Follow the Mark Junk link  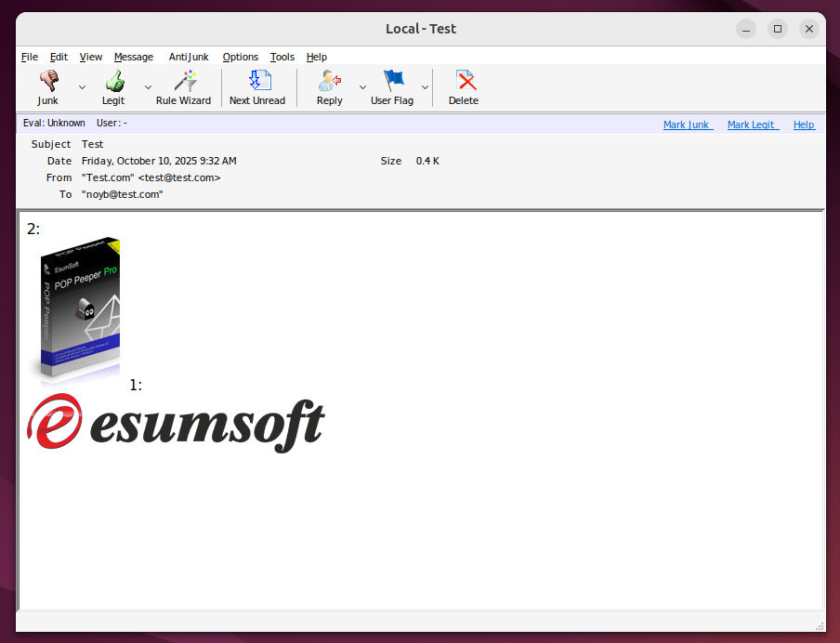pyautogui.click(x=688, y=125)
